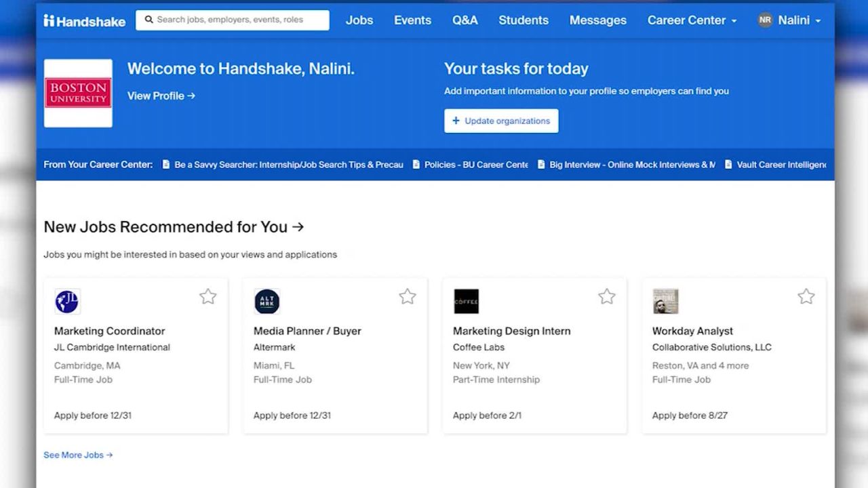Favorite the Marketing Design Intern job
The height and width of the screenshot is (488, 868).
607,296
